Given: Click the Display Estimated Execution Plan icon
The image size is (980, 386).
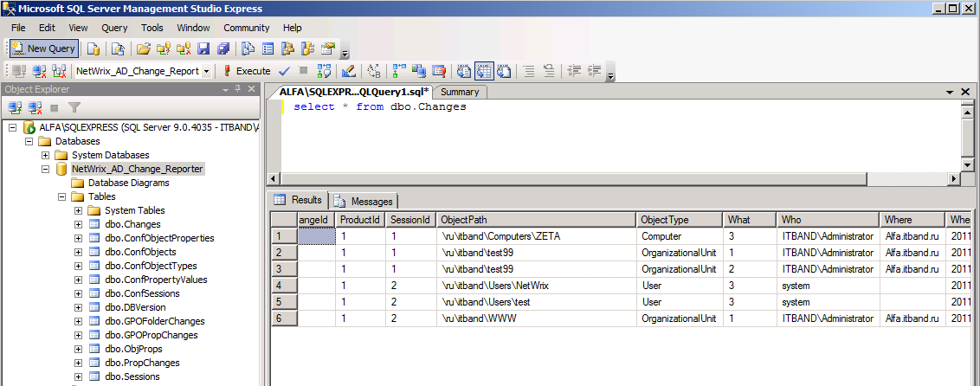Looking at the screenshot, I should tap(324, 71).
